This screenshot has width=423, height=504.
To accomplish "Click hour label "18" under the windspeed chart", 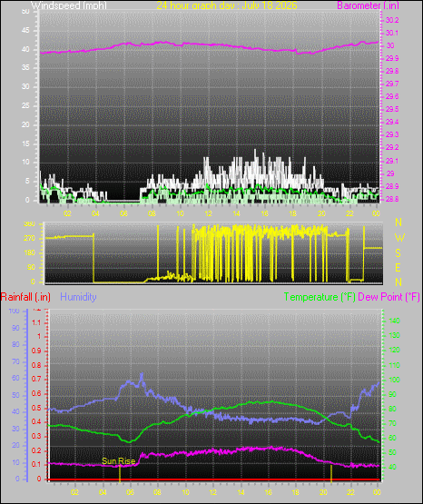I will point(292,213).
